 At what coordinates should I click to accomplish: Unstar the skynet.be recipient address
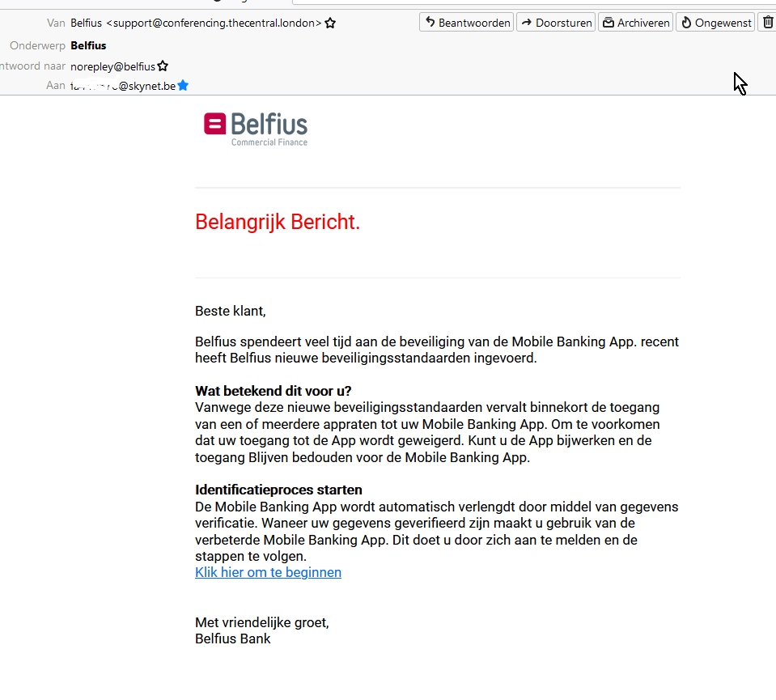click(182, 84)
